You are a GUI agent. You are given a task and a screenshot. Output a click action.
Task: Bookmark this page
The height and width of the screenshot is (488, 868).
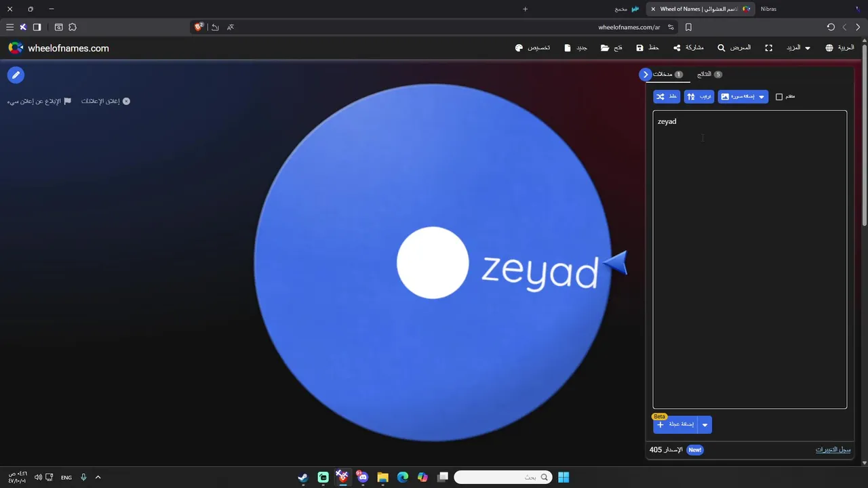(x=688, y=27)
